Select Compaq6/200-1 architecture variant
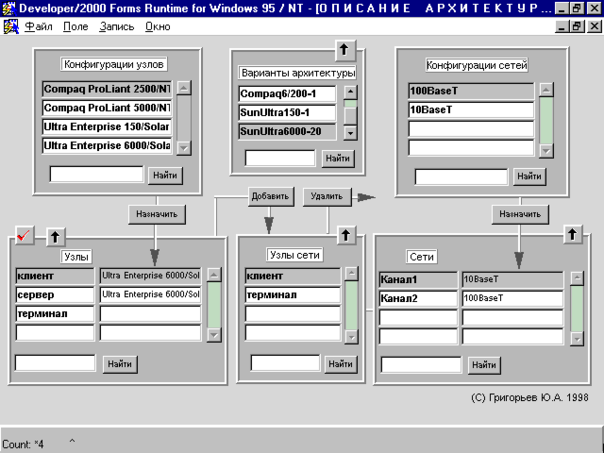This screenshot has height=453, width=604. pos(287,94)
